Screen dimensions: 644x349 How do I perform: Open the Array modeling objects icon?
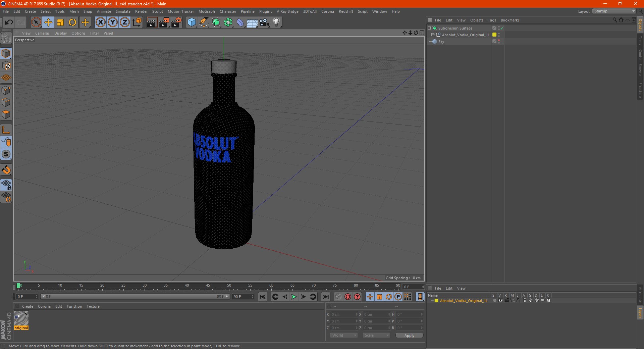[x=228, y=22]
